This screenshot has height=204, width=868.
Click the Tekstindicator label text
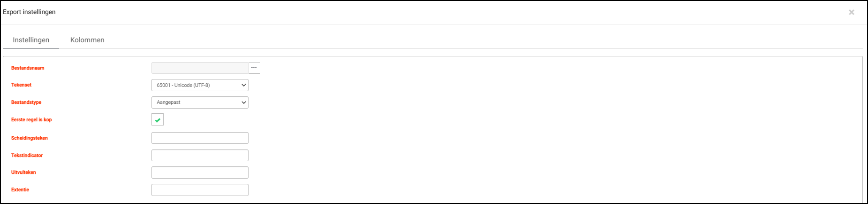pos(27,156)
